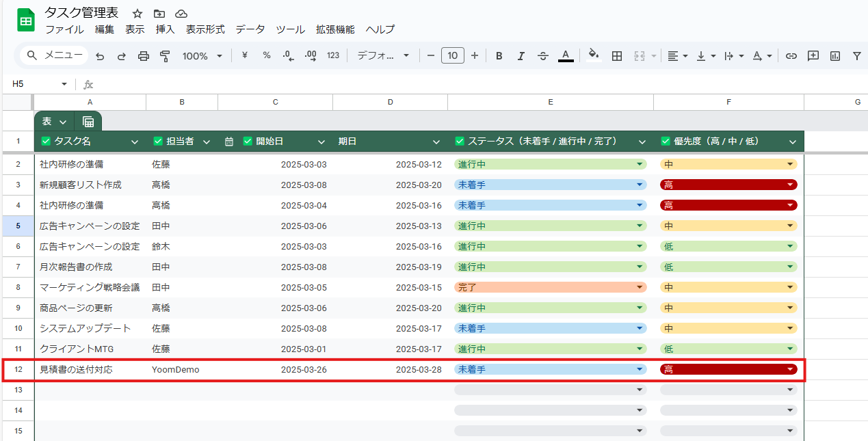Viewport: 868px width, 441px height.
Task: Toggle the 担当者 column header checkbox
Action: click(x=159, y=142)
